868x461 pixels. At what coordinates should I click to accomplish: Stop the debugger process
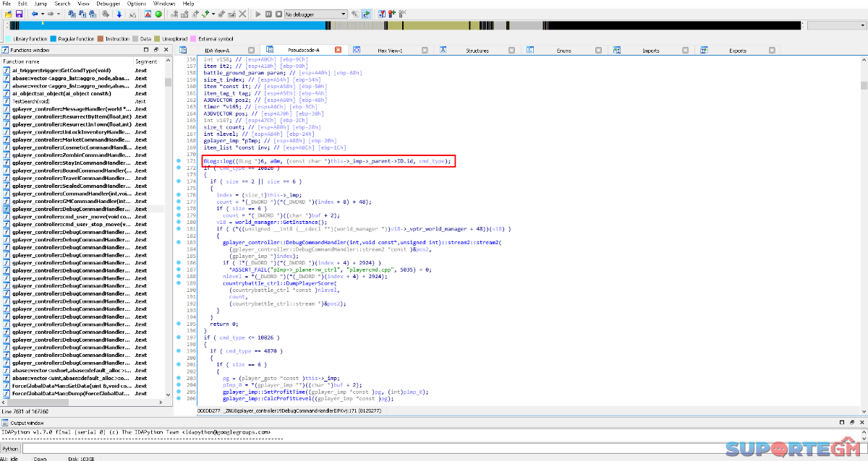pos(278,14)
